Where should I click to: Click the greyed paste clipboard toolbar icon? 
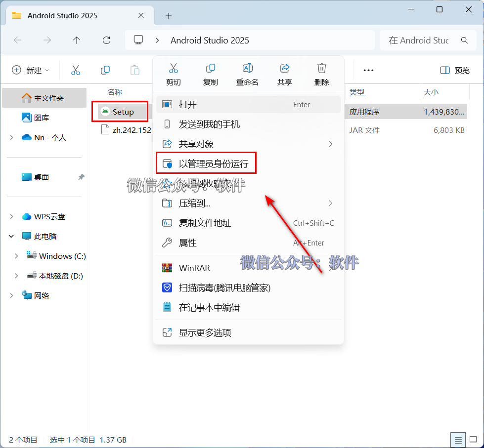pyautogui.click(x=135, y=70)
